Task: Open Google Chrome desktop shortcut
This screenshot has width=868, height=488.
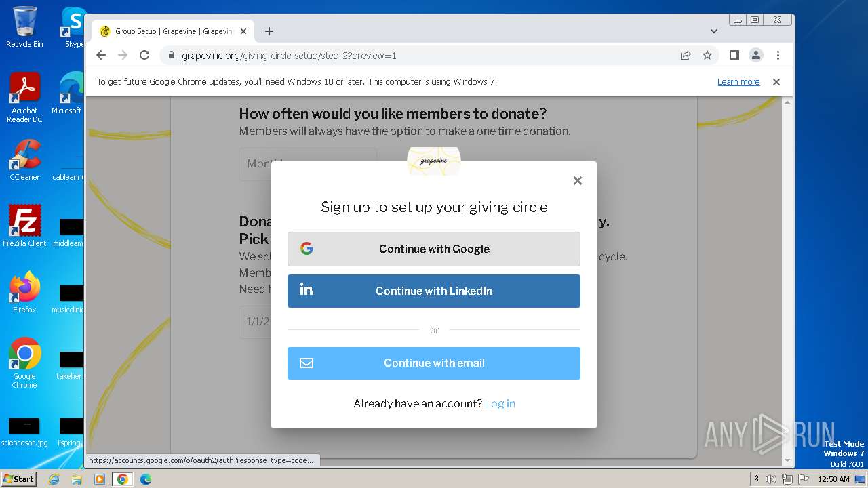Action: coord(24,363)
